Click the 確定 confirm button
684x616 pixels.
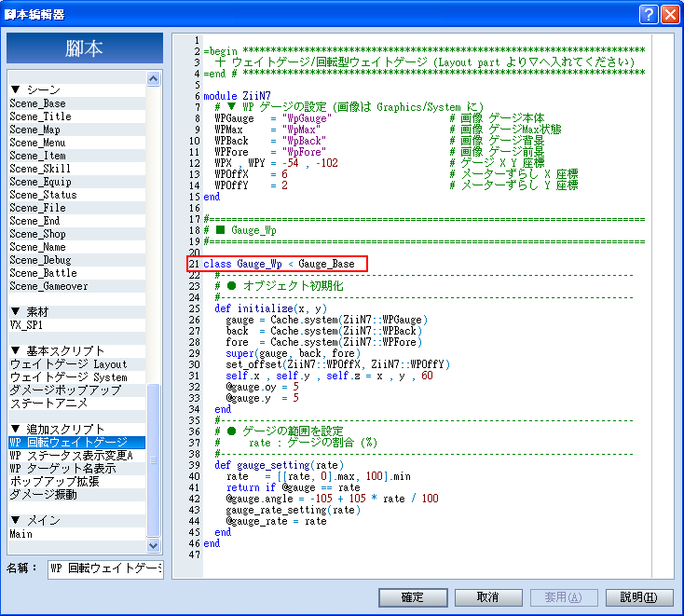tap(413, 597)
